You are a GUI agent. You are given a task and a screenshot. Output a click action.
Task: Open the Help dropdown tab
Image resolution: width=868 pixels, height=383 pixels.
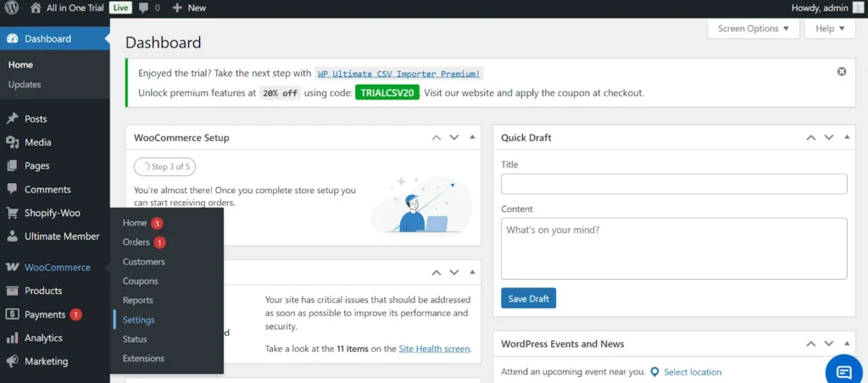tap(829, 29)
